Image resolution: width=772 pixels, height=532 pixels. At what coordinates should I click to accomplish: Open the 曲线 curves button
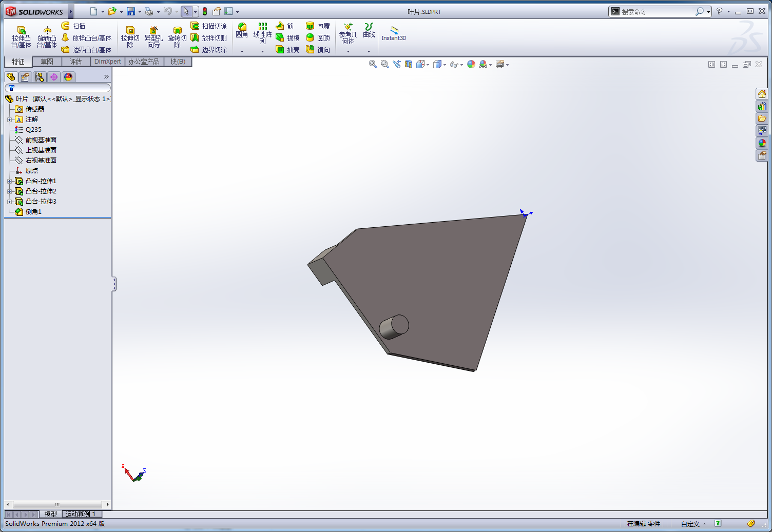point(369,31)
